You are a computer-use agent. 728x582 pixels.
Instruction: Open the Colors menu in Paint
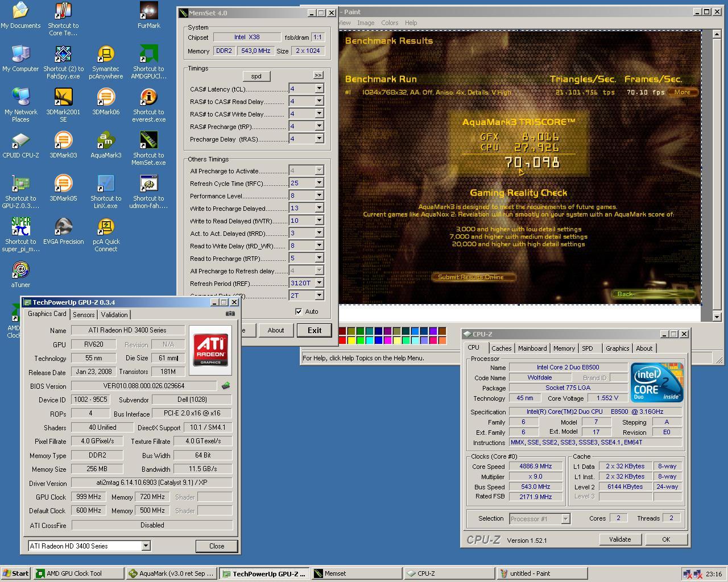click(x=390, y=23)
